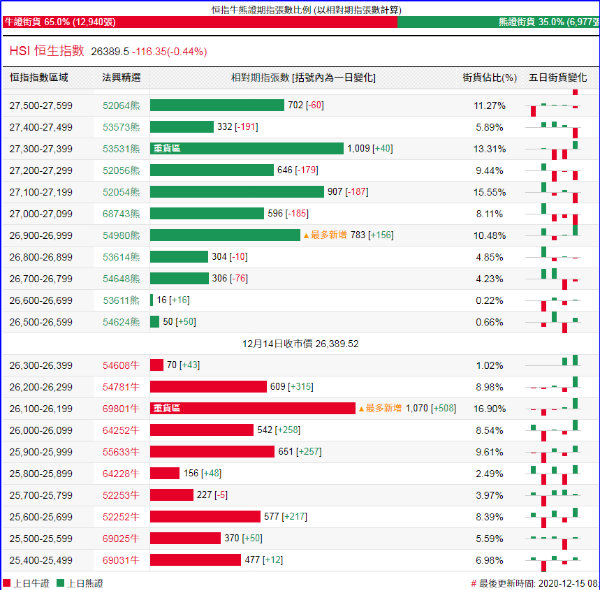Open bear certificate 54980熊
This screenshot has width=600, height=590.
coord(121,235)
